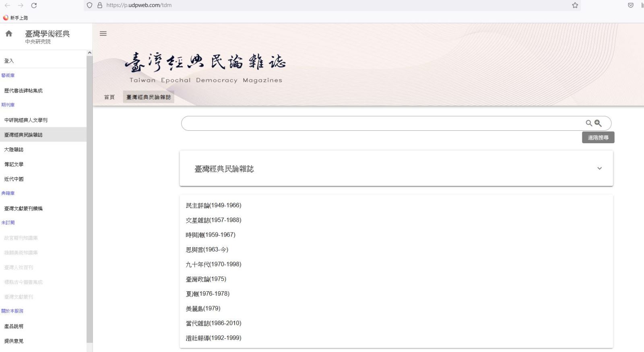Reload the page with refresh icon
Viewport: 644px width, 352px height.
click(x=34, y=5)
